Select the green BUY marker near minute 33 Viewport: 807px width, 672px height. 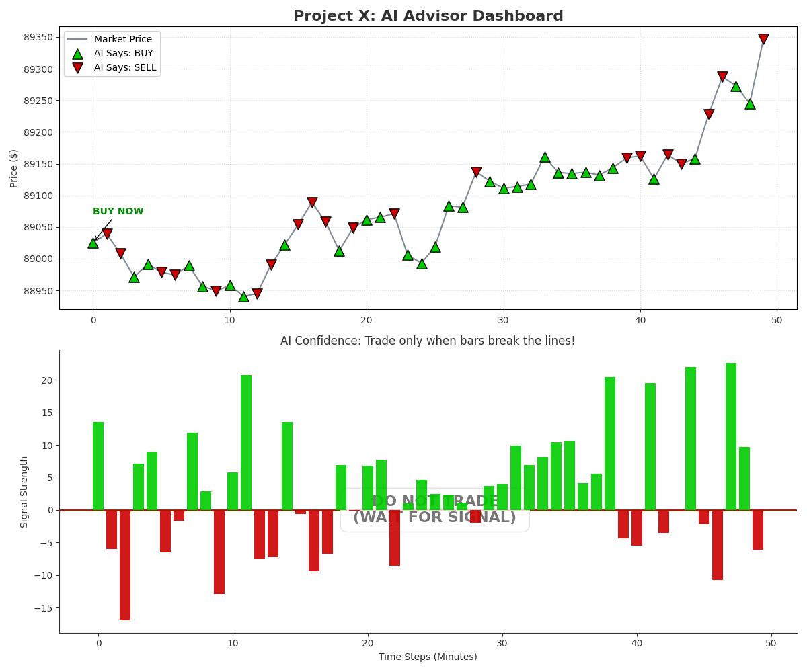click(546, 156)
